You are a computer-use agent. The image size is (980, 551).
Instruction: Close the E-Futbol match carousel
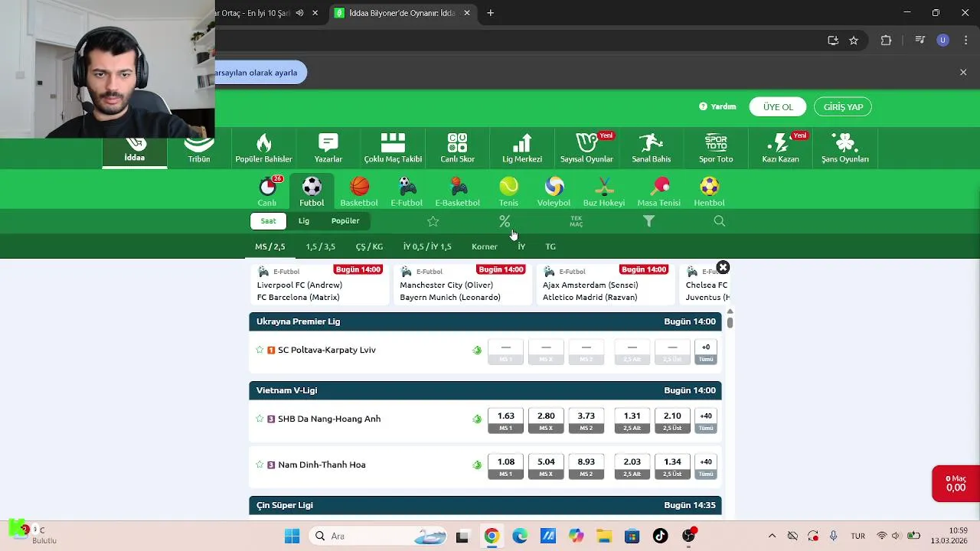pos(723,268)
